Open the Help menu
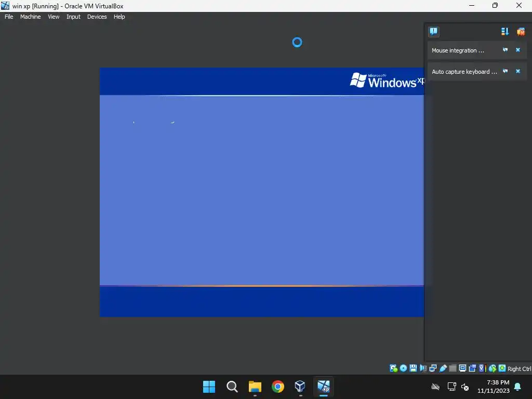Image resolution: width=532 pixels, height=399 pixels. (119, 17)
